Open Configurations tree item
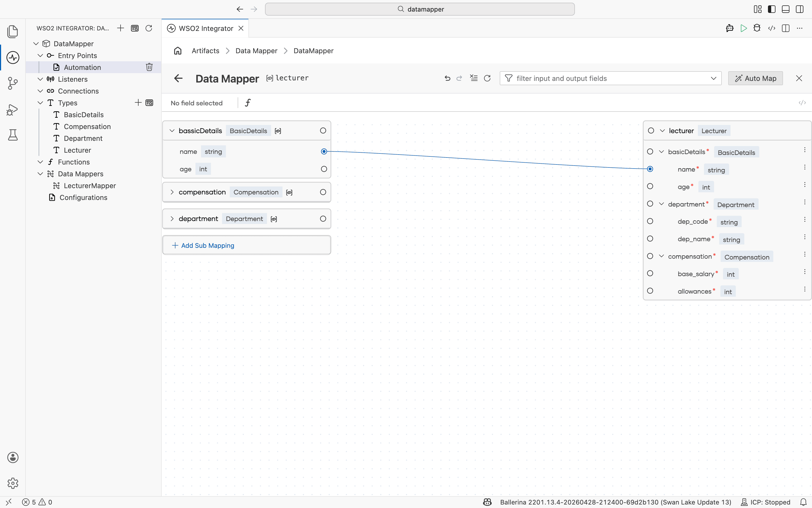This screenshot has width=812, height=508. tap(83, 198)
